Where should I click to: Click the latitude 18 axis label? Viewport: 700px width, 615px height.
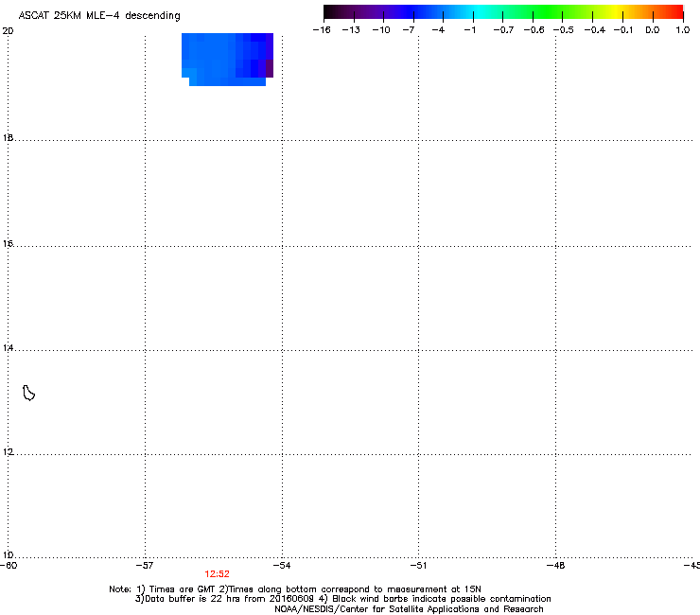point(8,138)
